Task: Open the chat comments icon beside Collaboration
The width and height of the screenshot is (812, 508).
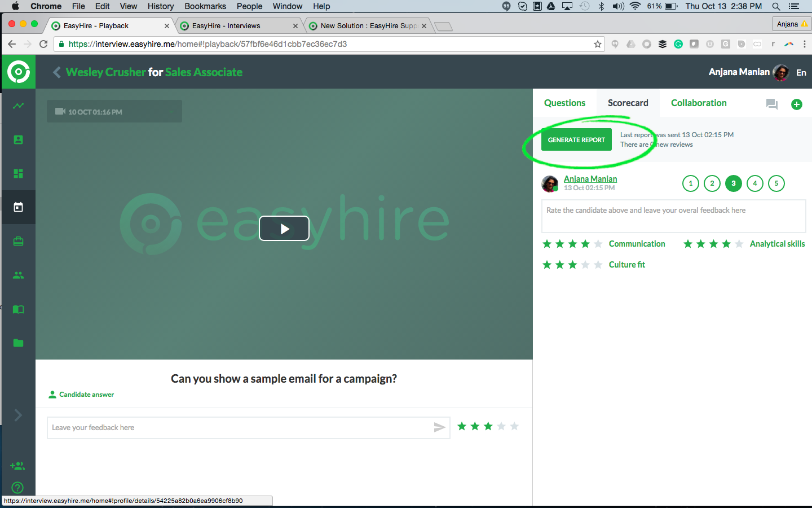Action: 772,104
